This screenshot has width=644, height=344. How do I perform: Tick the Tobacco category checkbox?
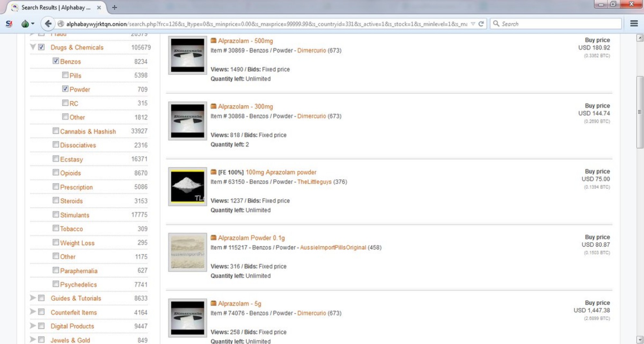click(56, 228)
